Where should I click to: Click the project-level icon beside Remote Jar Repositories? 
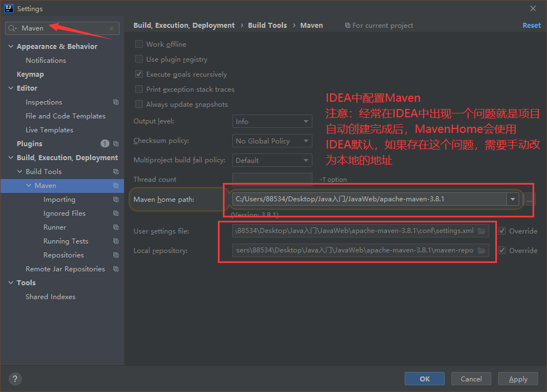pos(116,269)
